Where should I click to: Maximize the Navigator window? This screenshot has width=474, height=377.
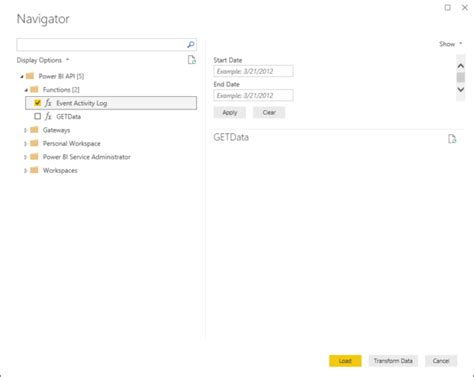coord(448,7)
